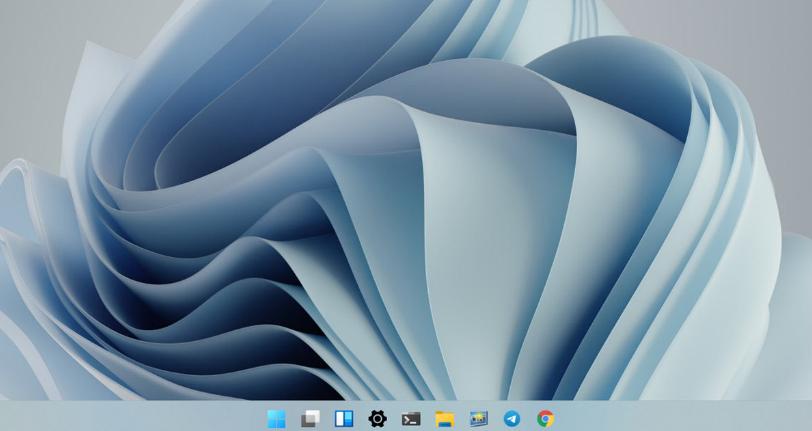Open the Widgets panel icon

click(344, 419)
